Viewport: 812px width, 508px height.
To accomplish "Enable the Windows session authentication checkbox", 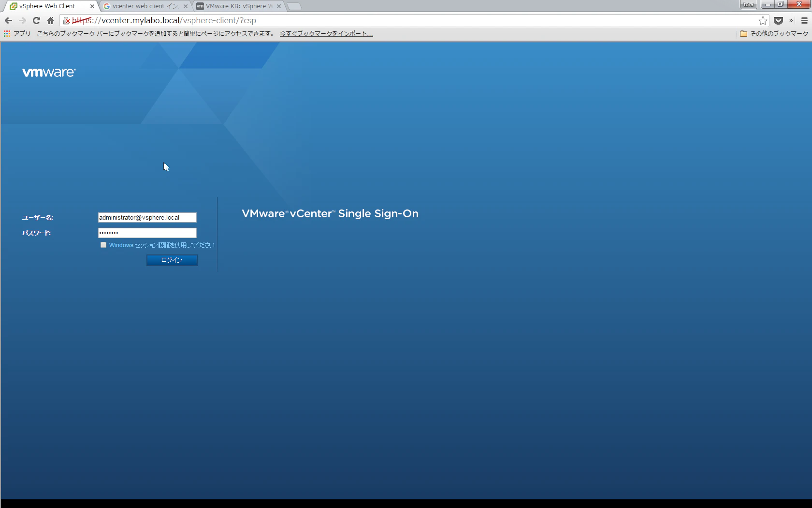I will point(103,245).
